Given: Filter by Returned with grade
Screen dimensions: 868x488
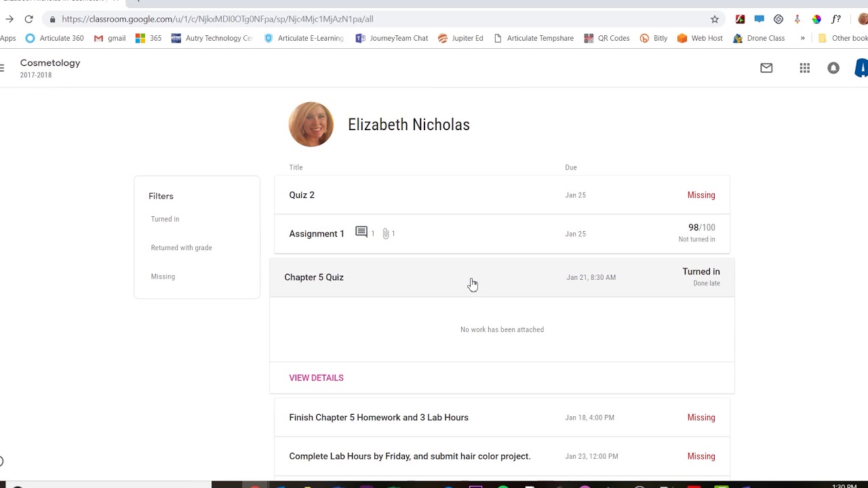Looking at the screenshot, I should point(181,247).
